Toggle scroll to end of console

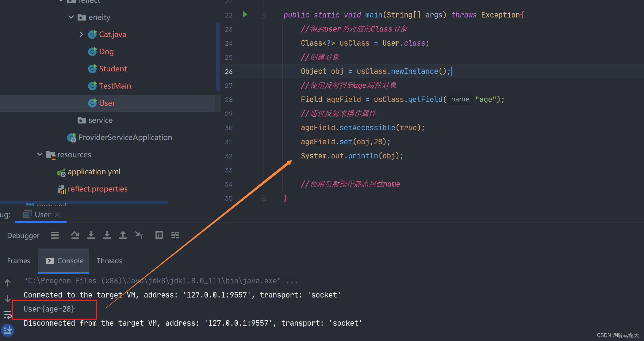click(x=8, y=330)
